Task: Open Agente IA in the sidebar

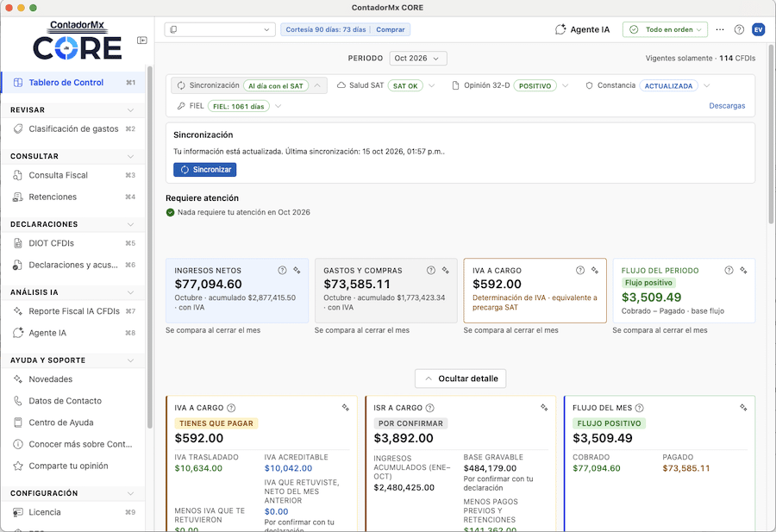Action: [x=73, y=333]
